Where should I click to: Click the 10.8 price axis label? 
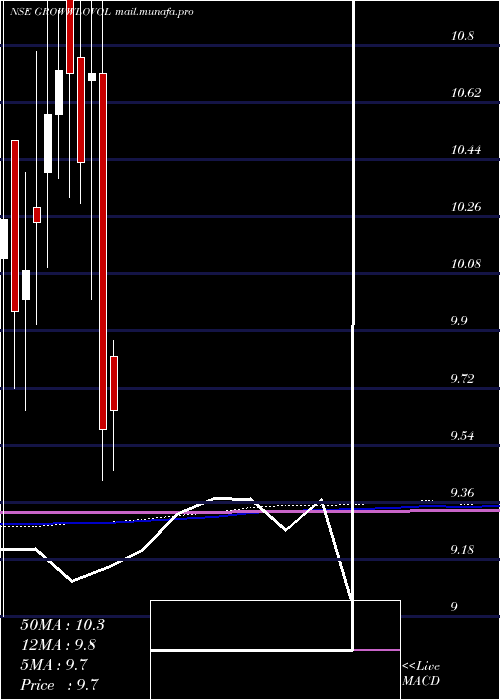(462, 36)
